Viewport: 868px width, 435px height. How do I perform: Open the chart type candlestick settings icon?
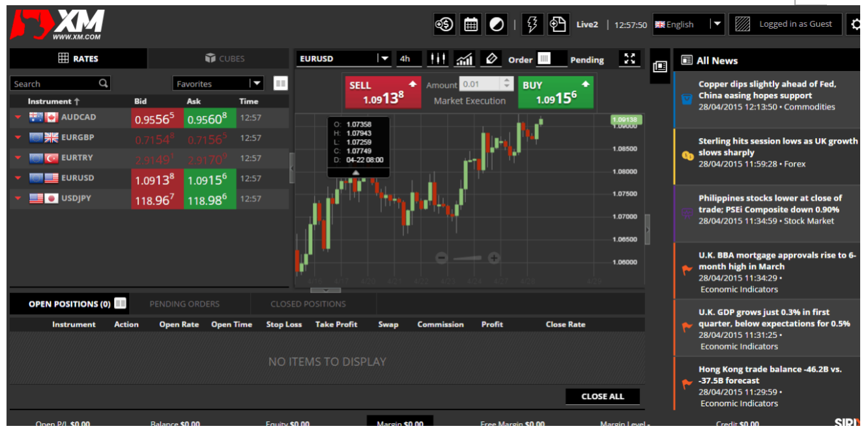pyautogui.click(x=438, y=59)
